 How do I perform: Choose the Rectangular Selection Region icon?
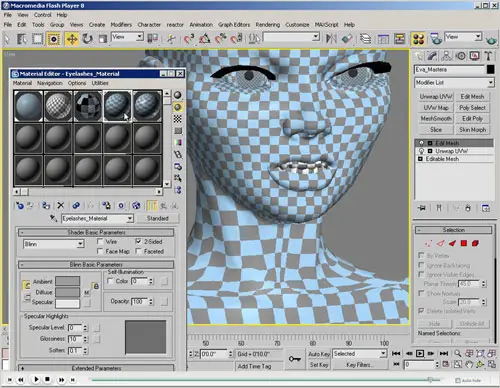click(37, 39)
